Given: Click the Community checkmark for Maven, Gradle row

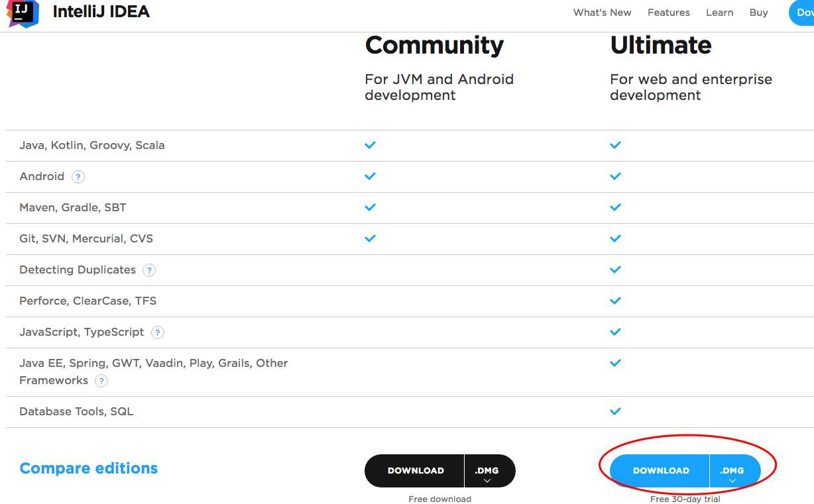Looking at the screenshot, I should [370, 207].
